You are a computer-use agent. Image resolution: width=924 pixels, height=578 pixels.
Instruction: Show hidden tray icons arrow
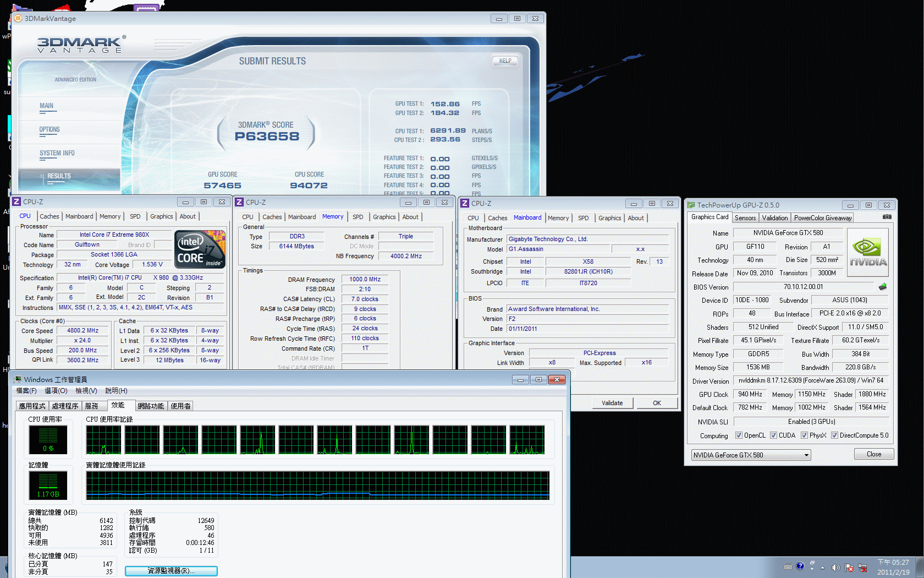click(823, 568)
